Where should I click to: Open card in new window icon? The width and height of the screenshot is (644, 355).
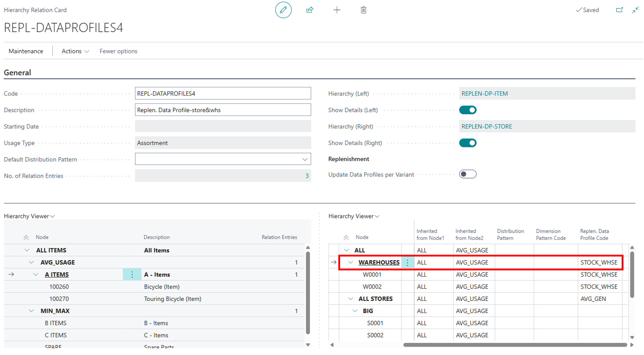(x=619, y=10)
